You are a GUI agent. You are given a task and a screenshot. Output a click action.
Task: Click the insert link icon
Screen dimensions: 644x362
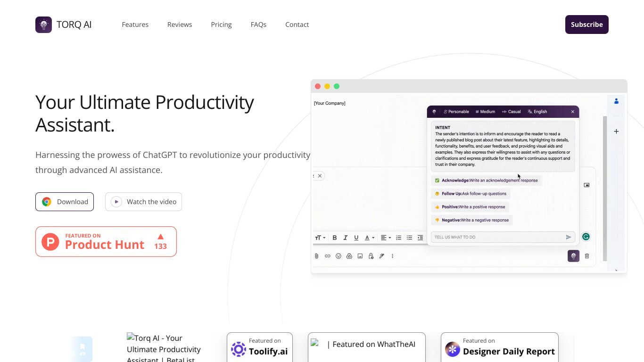(x=328, y=256)
